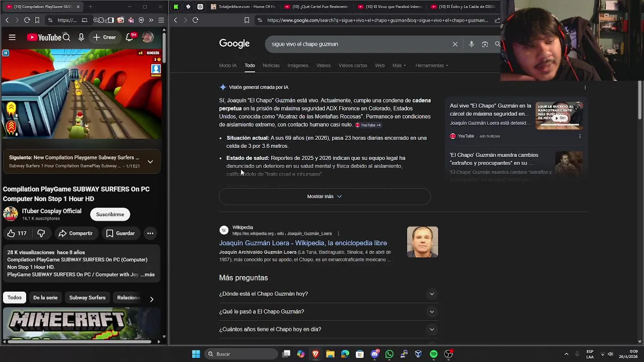Start Google voice search microphone

471,44
